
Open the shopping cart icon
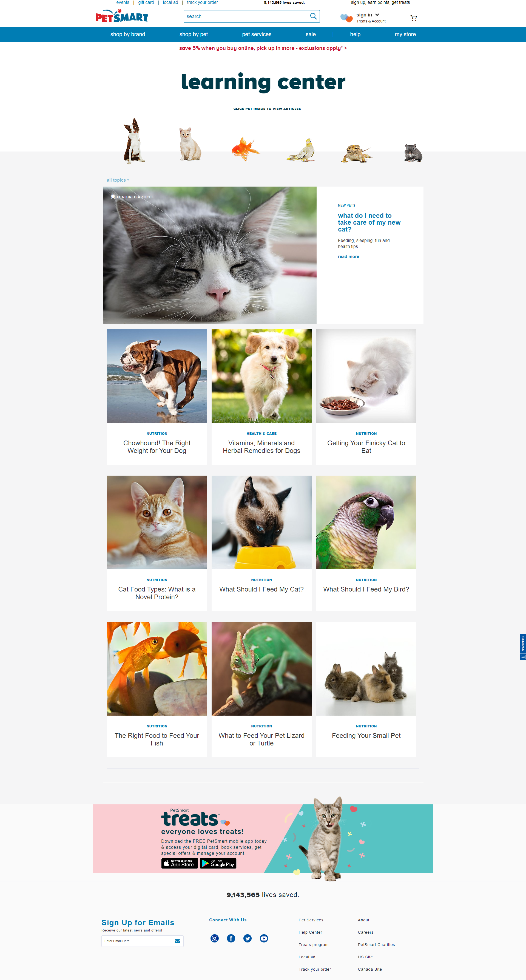[413, 18]
